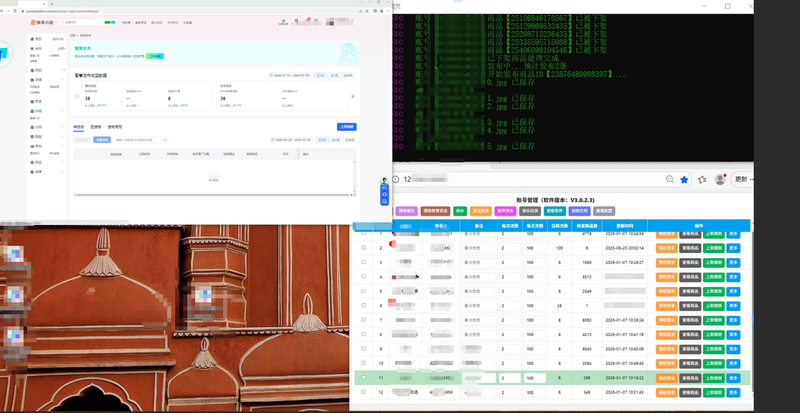The height and width of the screenshot is (413, 800).
Task: Click the 备注信息 input in row 3
Action: pyautogui.click(x=478, y=262)
